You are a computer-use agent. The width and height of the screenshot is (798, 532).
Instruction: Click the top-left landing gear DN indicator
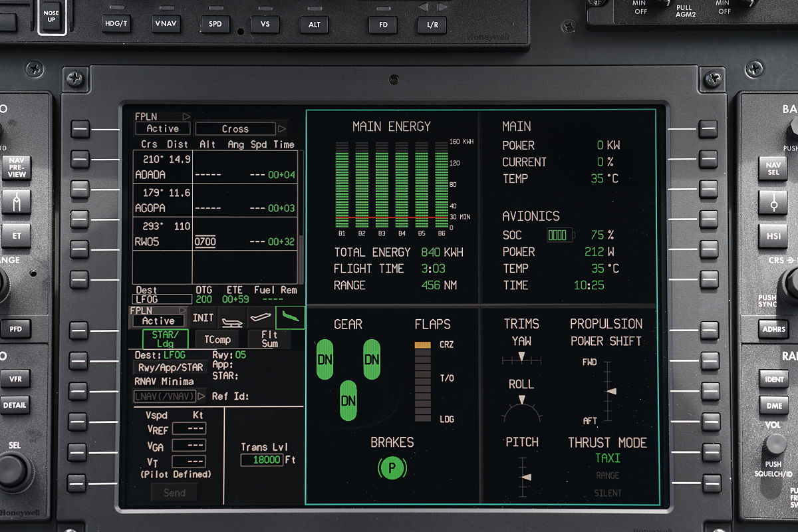pyautogui.click(x=325, y=359)
